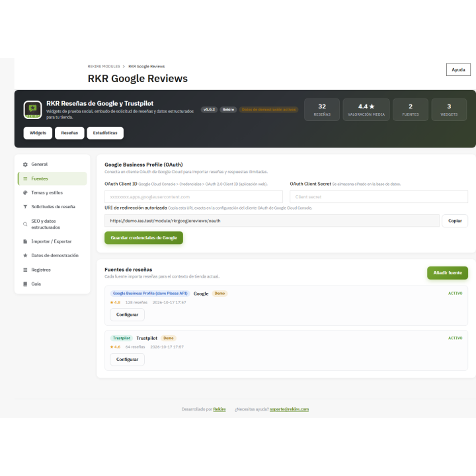Click Datos de demostración activos badge
The height and width of the screenshot is (476, 476).
pyautogui.click(x=268, y=110)
